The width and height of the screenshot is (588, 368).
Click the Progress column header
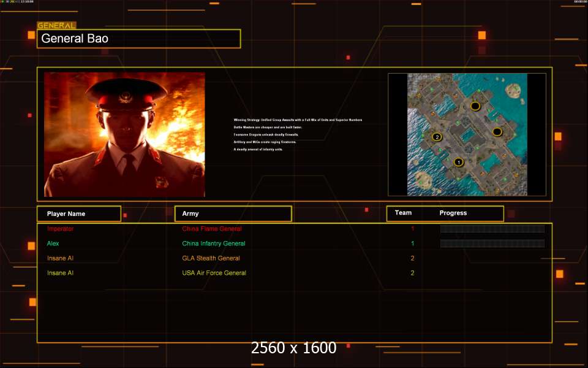(x=453, y=213)
